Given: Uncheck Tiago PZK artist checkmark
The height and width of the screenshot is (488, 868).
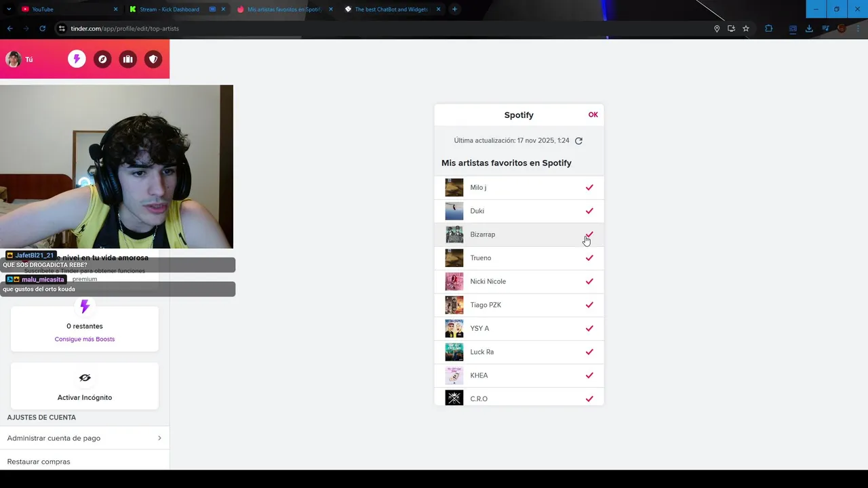Looking at the screenshot, I should tap(589, 305).
